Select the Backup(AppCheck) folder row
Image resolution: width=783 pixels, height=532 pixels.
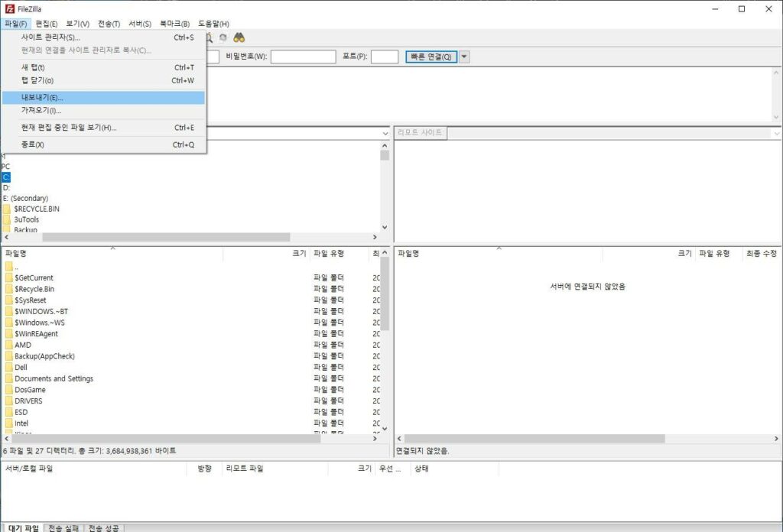click(190, 356)
